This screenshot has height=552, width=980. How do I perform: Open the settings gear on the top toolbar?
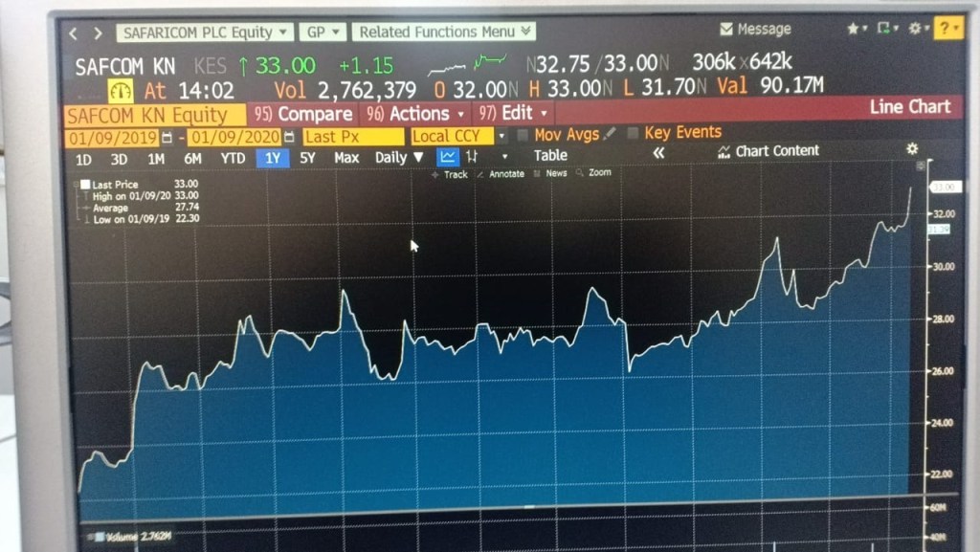pyautogui.click(x=914, y=28)
